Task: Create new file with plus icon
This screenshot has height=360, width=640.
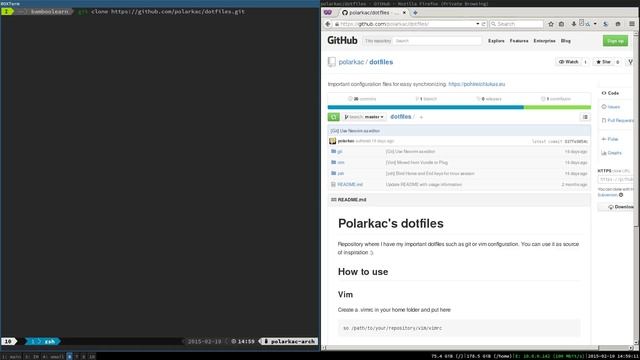Action: click(x=421, y=117)
